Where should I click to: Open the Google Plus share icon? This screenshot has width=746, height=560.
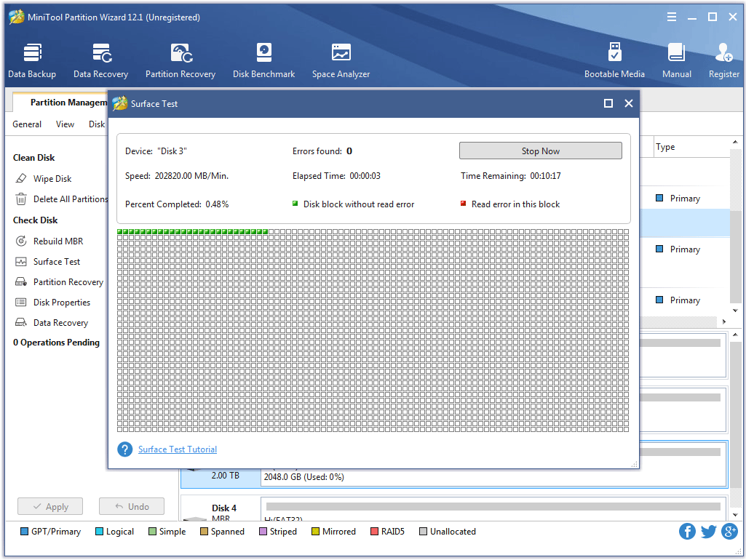pyautogui.click(x=729, y=531)
